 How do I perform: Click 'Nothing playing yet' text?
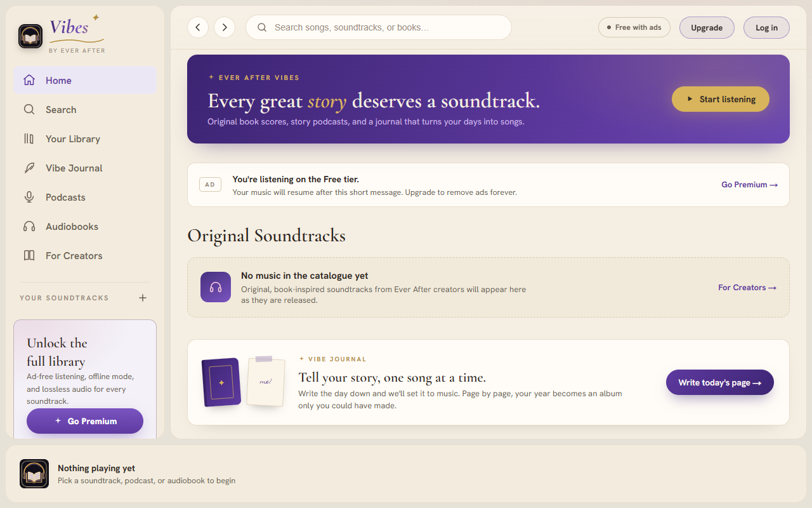pyautogui.click(x=96, y=468)
